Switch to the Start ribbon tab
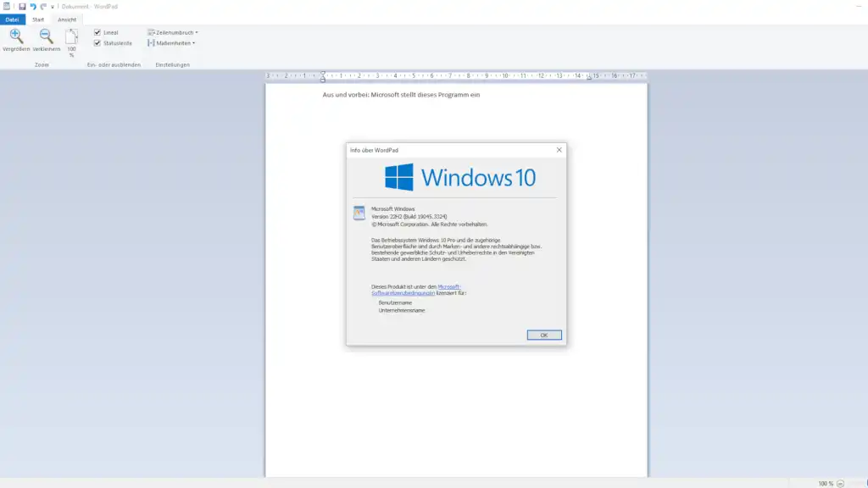The width and height of the screenshot is (868, 488). pyautogui.click(x=38, y=19)
